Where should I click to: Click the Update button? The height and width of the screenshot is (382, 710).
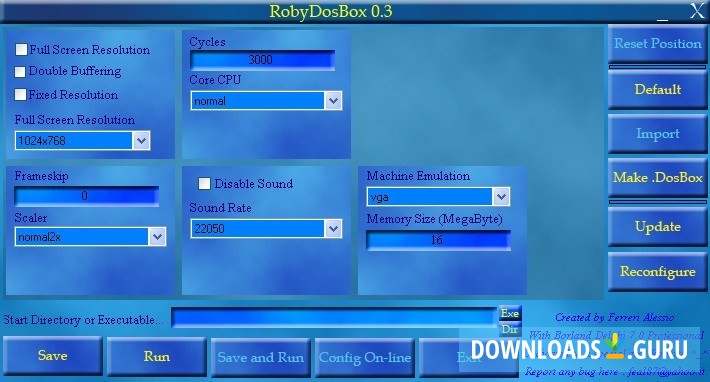(657, 227)
